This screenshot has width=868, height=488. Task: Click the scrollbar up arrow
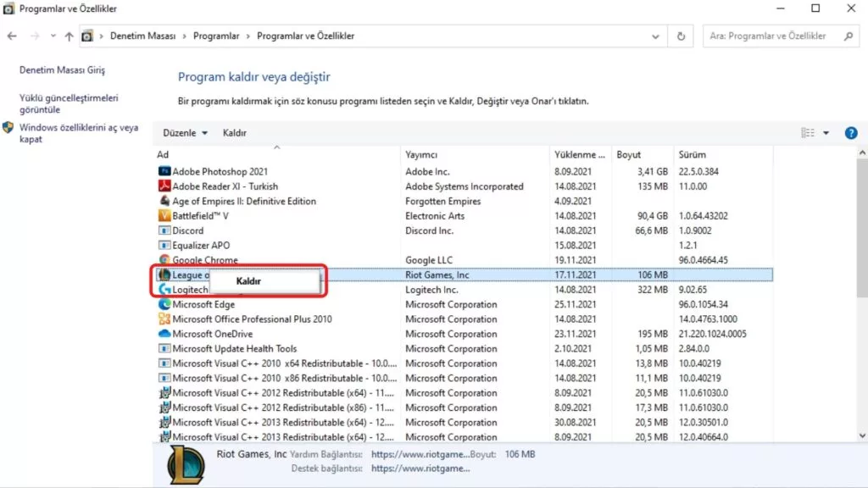click(862, 152)
